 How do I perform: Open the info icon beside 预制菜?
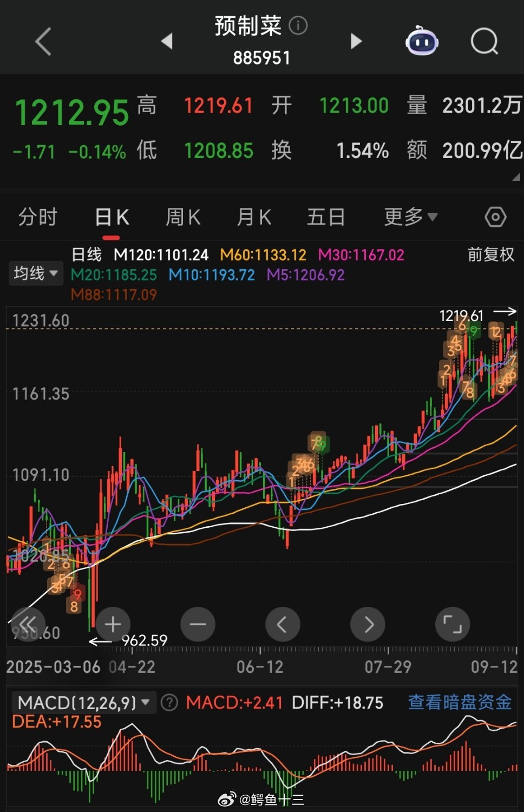coord(298,25)
